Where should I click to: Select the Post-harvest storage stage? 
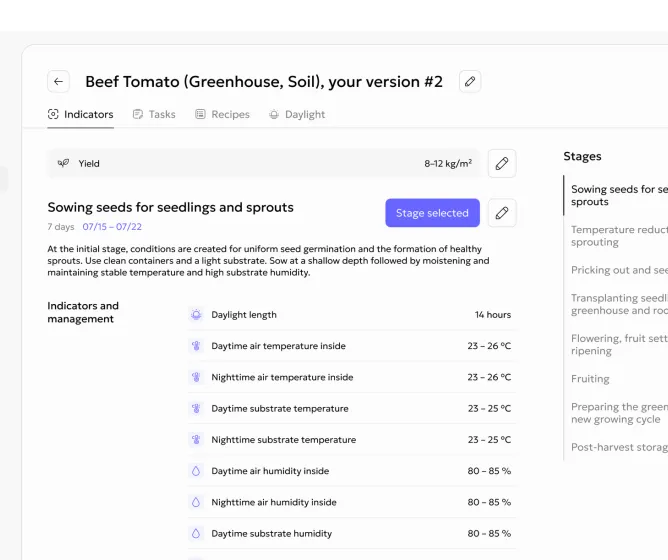pos(618,447)
